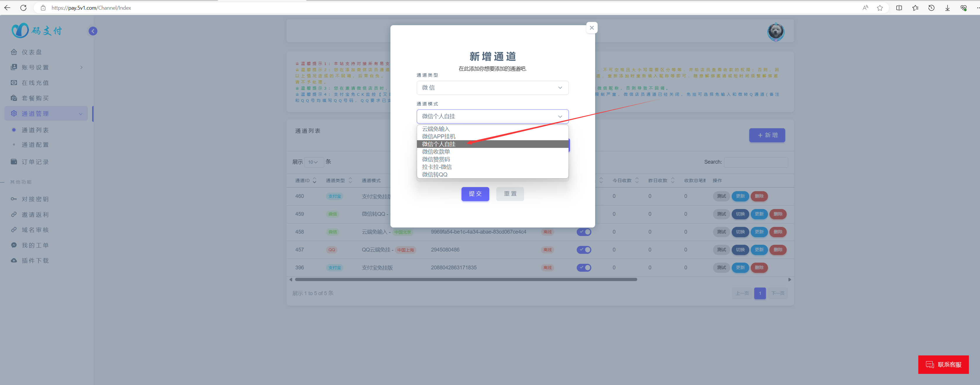
Task: Click 测试 for channel 460
Action: coord(721,196)
